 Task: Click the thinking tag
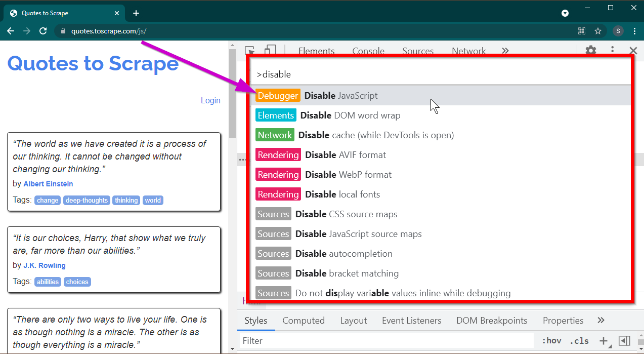click(x=126, y=201)
